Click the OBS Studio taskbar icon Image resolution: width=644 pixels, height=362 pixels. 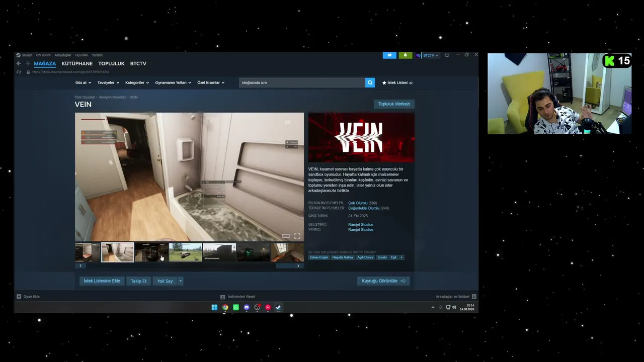pos(257,307)
